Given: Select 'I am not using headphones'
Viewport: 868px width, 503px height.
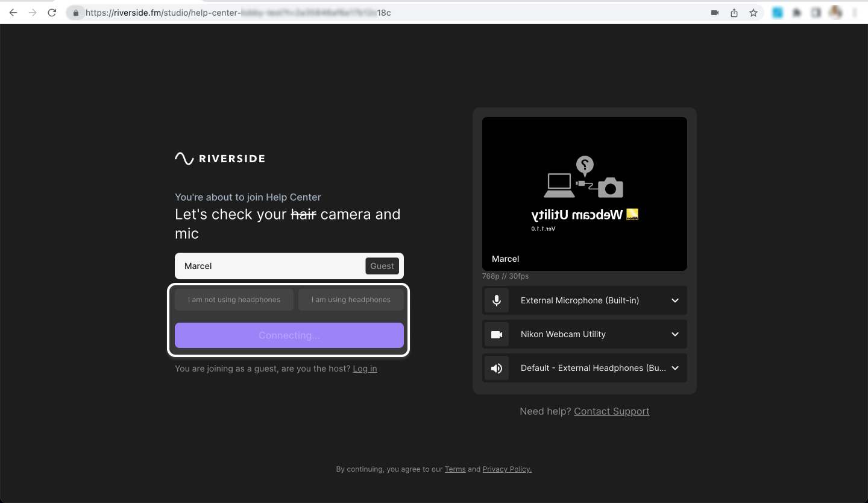Looking at the screenshot, I should pos(234,300).
